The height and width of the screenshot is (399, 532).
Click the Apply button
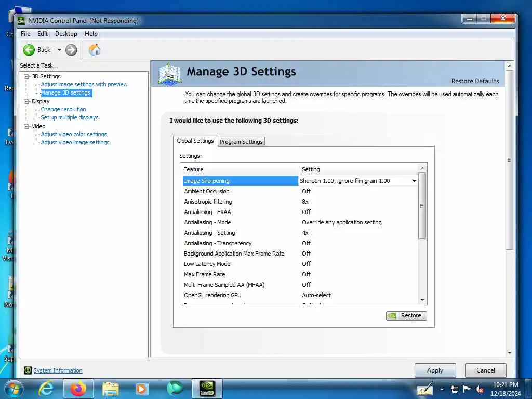[435, 370]
